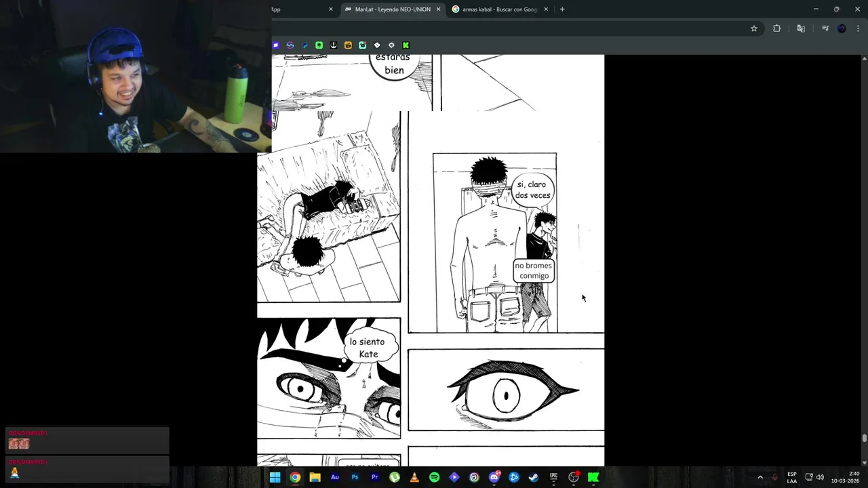
Task: Click the page vertical scrollbar thumb
Action: [864, 438]
